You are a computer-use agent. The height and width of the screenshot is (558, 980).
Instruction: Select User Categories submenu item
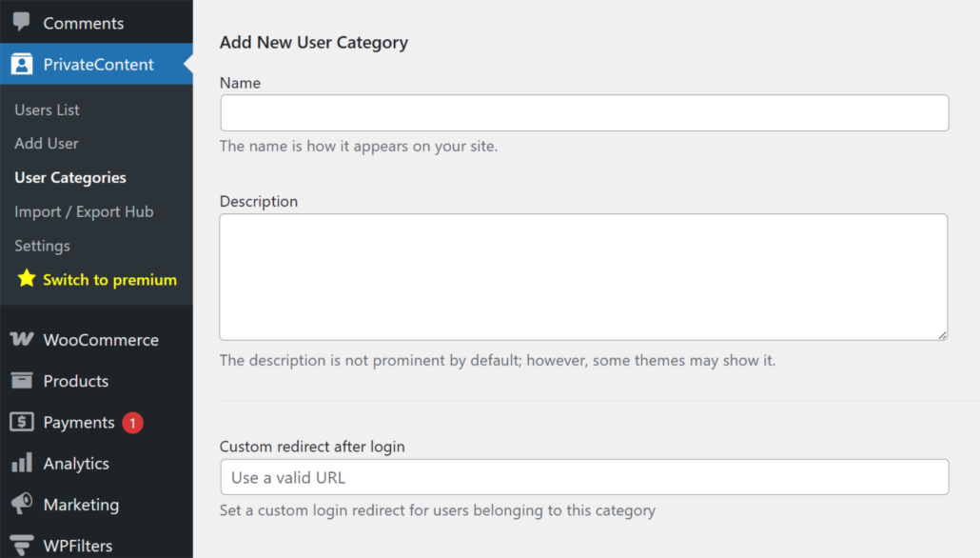70,178
